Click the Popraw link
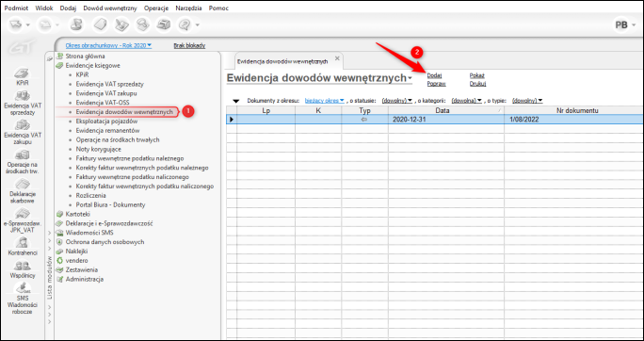The height and width of the screenshot is (341, 644). [437, 84]
